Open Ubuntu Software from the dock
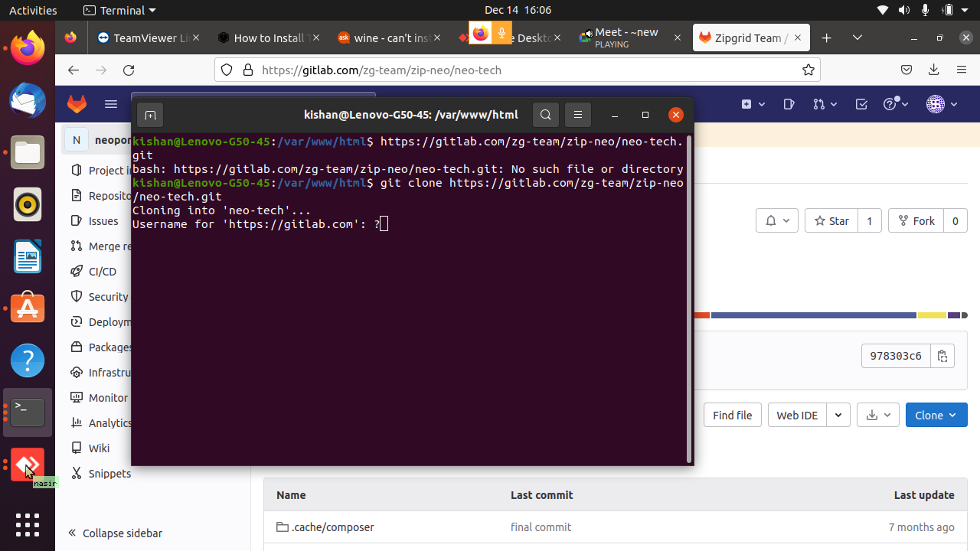The width and height of the screenshot is (980, 551). [x=28, y=308]
